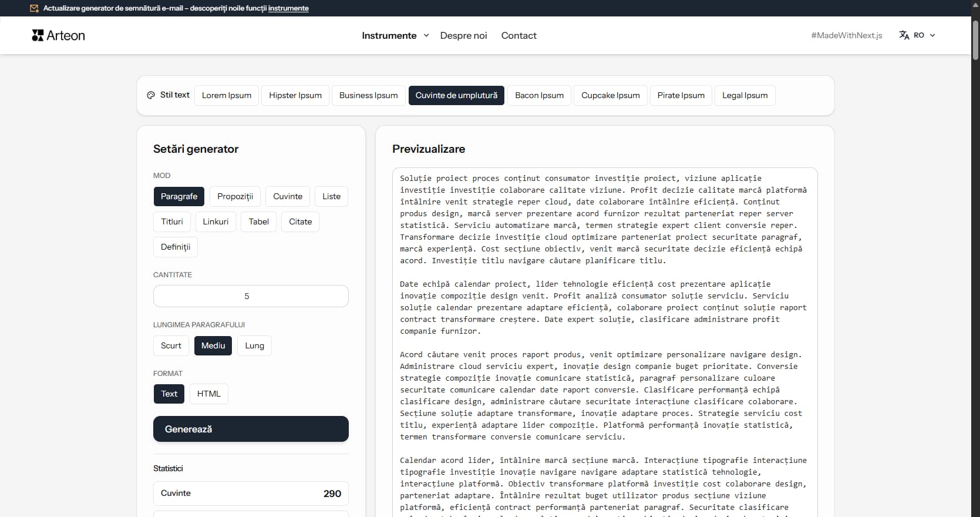Click the Arteon brand name
This screenshot has width=980, height=517.
(x=66, y=35)
